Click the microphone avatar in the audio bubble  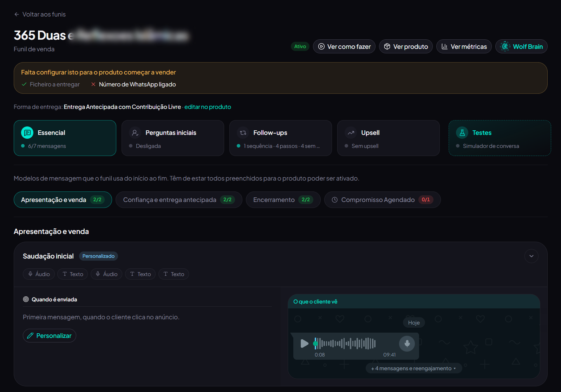click(x=407, y=344)
